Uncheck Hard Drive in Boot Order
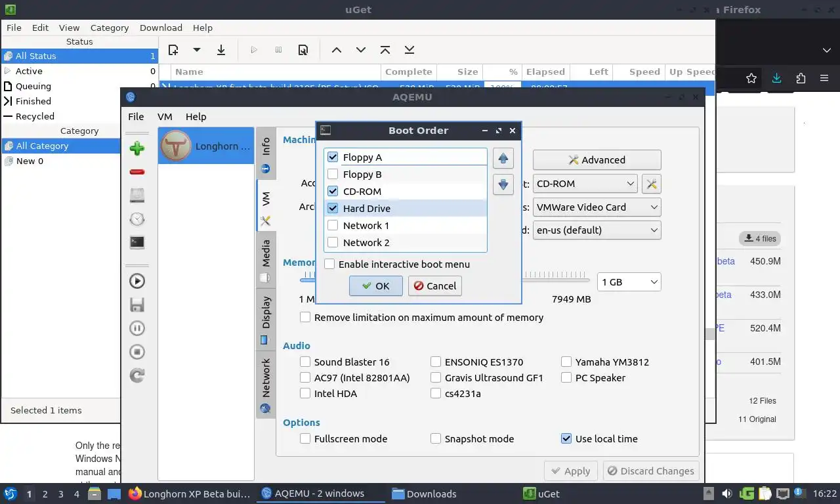 pyautogui.click(x=333, y=208)
